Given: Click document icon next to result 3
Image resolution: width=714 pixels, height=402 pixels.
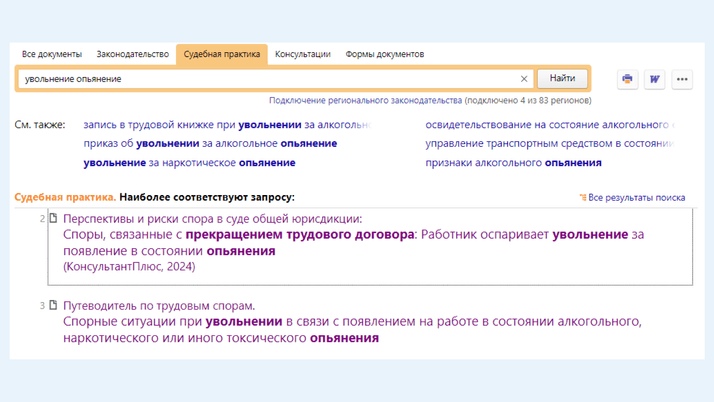Looking at the screenshot, I should (x=54, y=305).
